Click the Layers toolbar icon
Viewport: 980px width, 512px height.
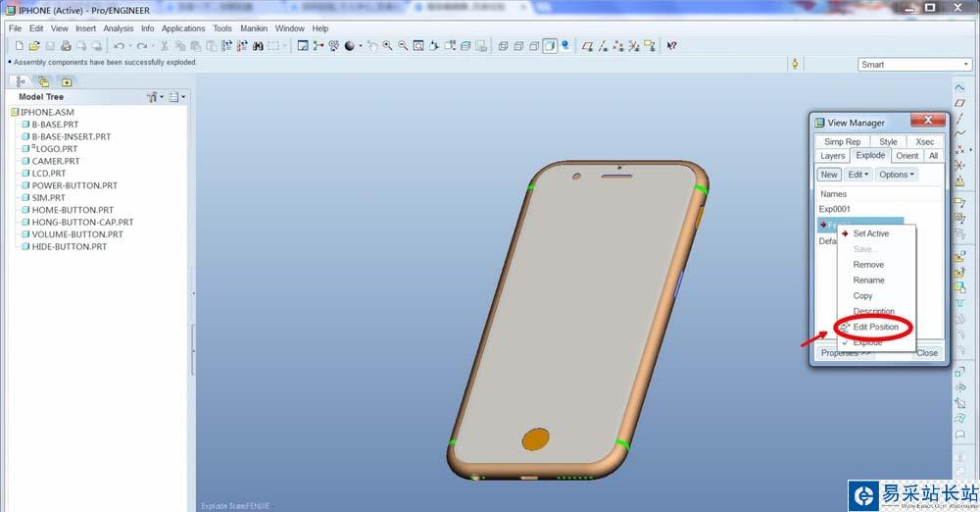click(465, 46)
